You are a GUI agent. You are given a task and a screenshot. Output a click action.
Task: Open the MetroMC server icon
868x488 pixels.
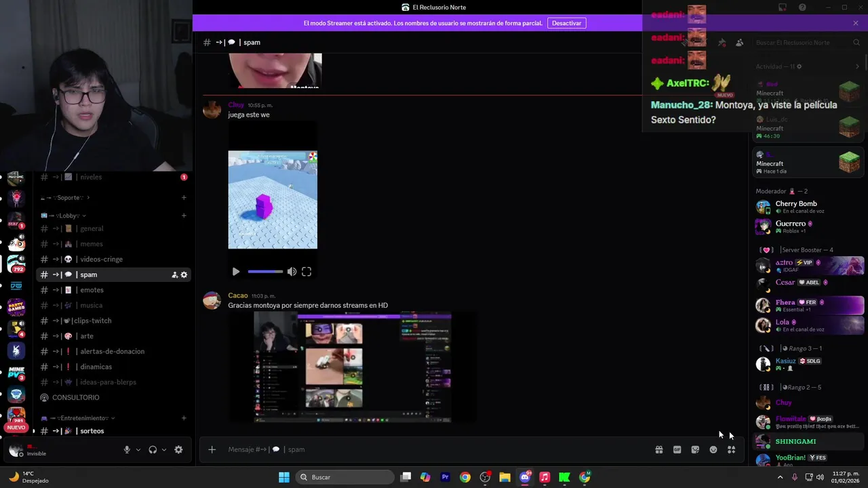click(x=15, y=179)
